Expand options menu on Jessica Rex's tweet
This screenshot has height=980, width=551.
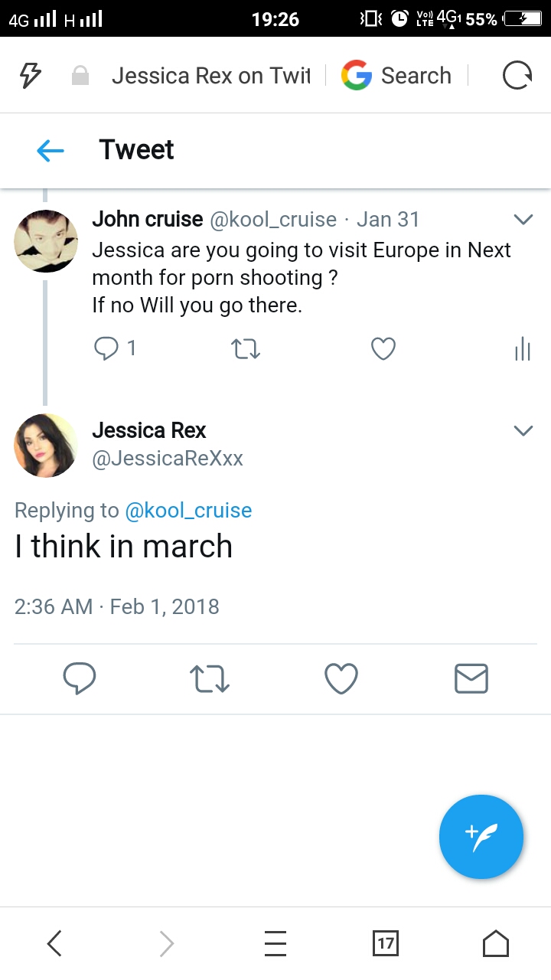[523, 430]
